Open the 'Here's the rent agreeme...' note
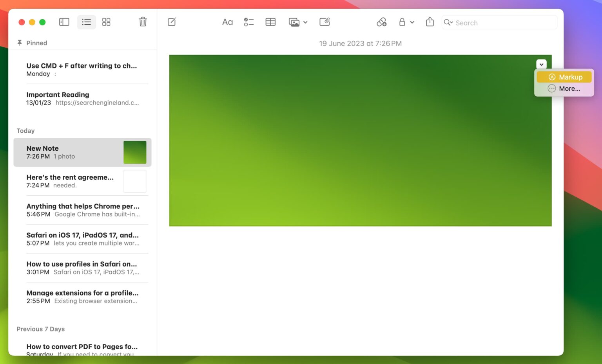 pos(82,181)
